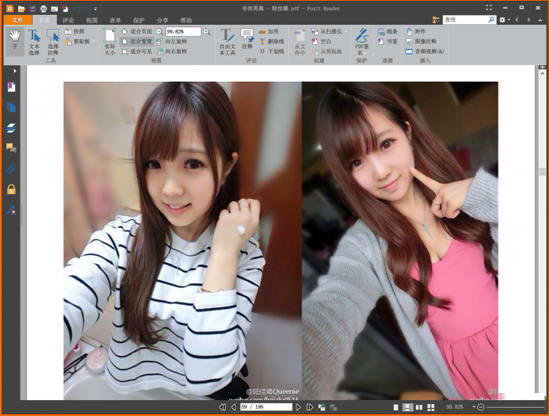
Task: Open the bookmarks panel in sidebar
Action: click(11, 87)
